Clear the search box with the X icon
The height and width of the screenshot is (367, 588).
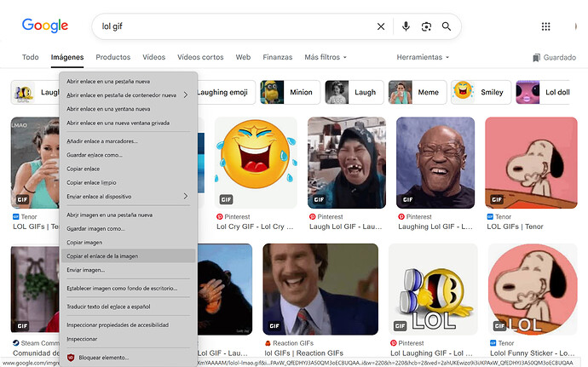point(381,26)
